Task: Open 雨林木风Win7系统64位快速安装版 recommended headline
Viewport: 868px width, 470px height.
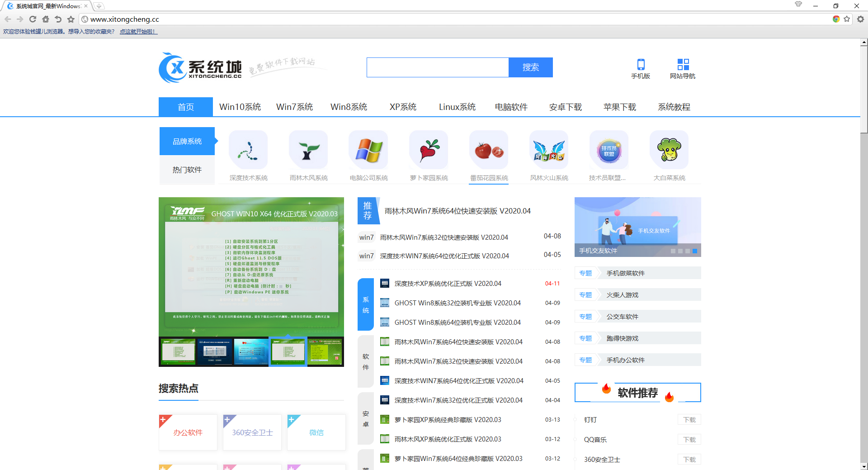Action: (458, 211)
